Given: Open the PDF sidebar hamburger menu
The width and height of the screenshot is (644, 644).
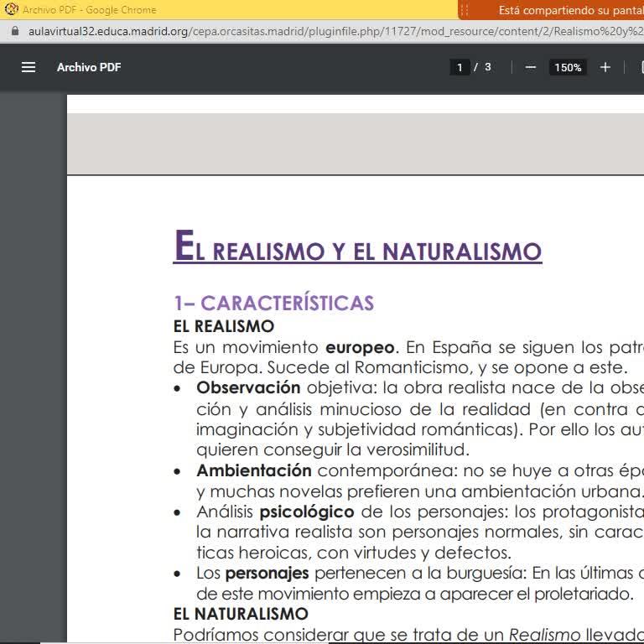Looking at the screenshot, I should click(x=29, y=67).
